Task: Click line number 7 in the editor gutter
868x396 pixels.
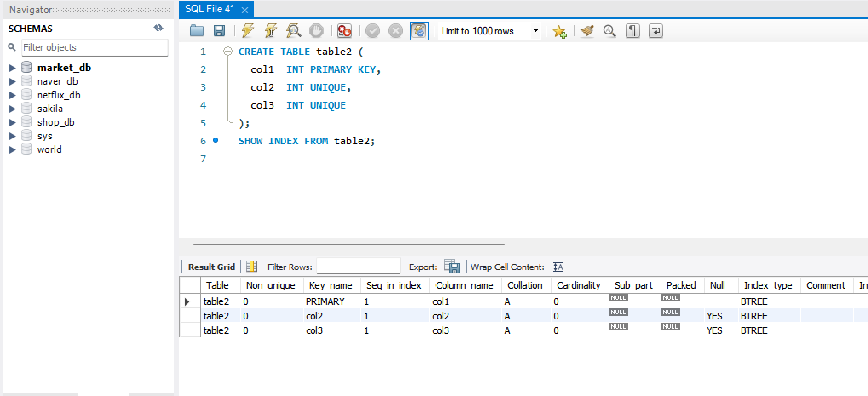Action: click(x=203, y=159)
